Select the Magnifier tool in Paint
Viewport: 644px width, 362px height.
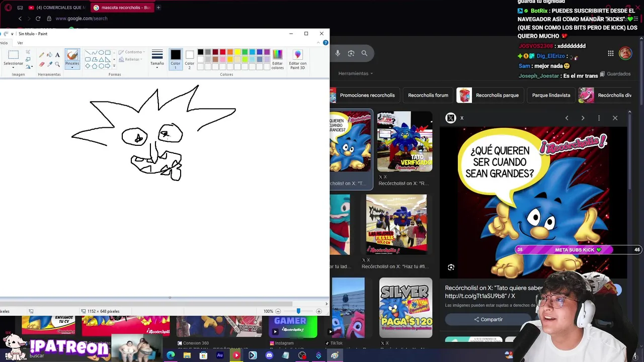[x=57, y=64]
